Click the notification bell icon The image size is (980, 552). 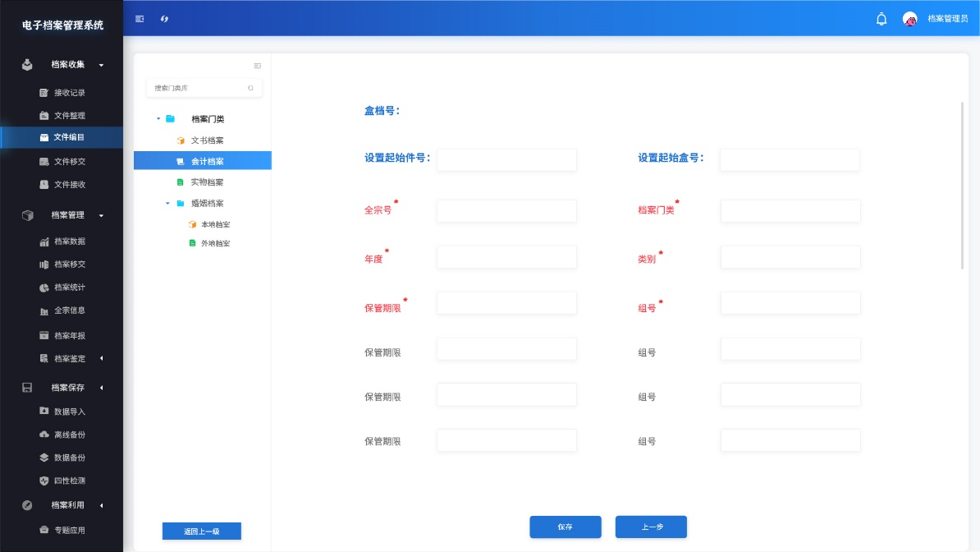[882, 19]
